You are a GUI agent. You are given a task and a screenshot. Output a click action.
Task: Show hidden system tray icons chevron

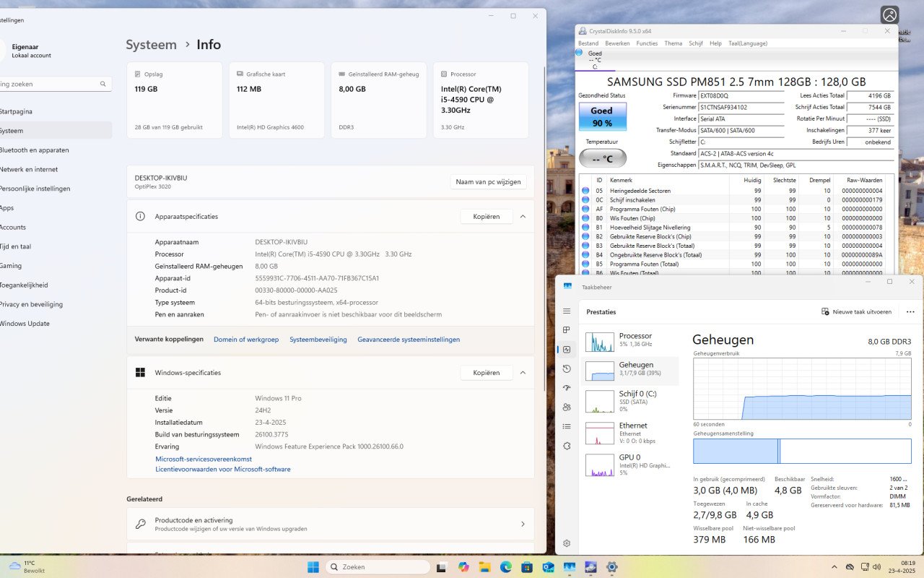(835, 567)
